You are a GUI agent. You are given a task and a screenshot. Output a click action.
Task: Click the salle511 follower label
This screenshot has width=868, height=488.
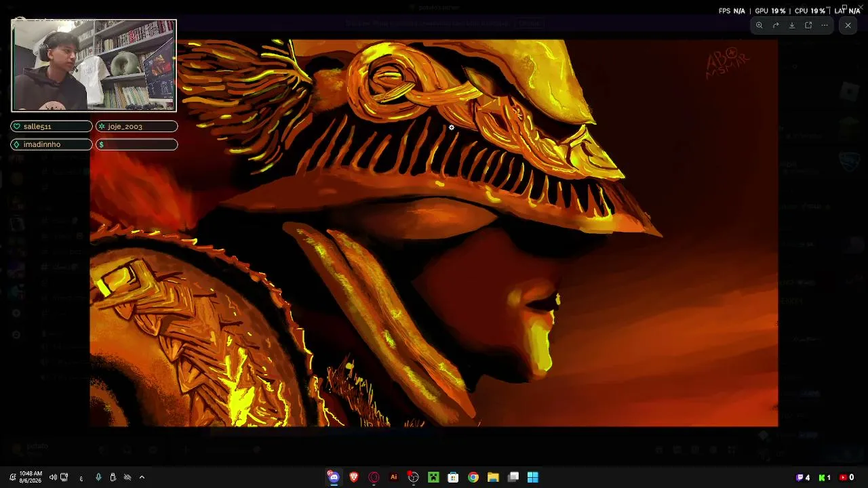pos(52,127)
